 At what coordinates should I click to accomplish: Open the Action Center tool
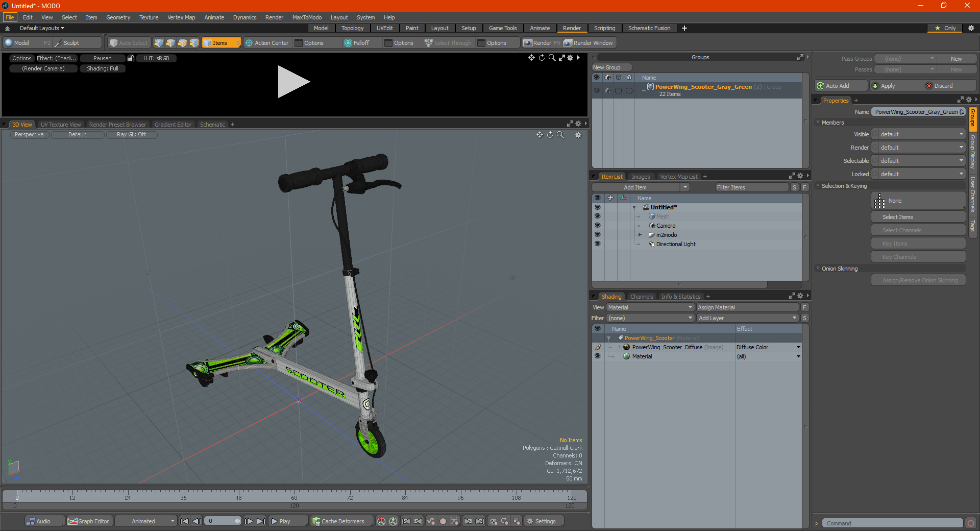[267, 43]
